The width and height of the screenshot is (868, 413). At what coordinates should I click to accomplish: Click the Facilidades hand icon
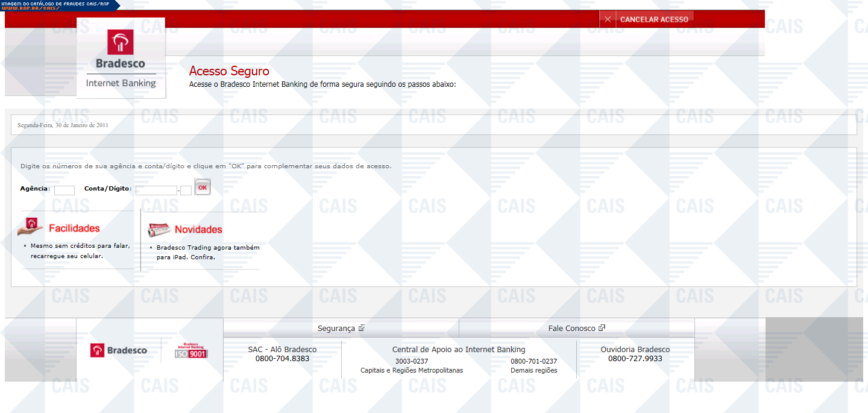[x=31, y=227]
